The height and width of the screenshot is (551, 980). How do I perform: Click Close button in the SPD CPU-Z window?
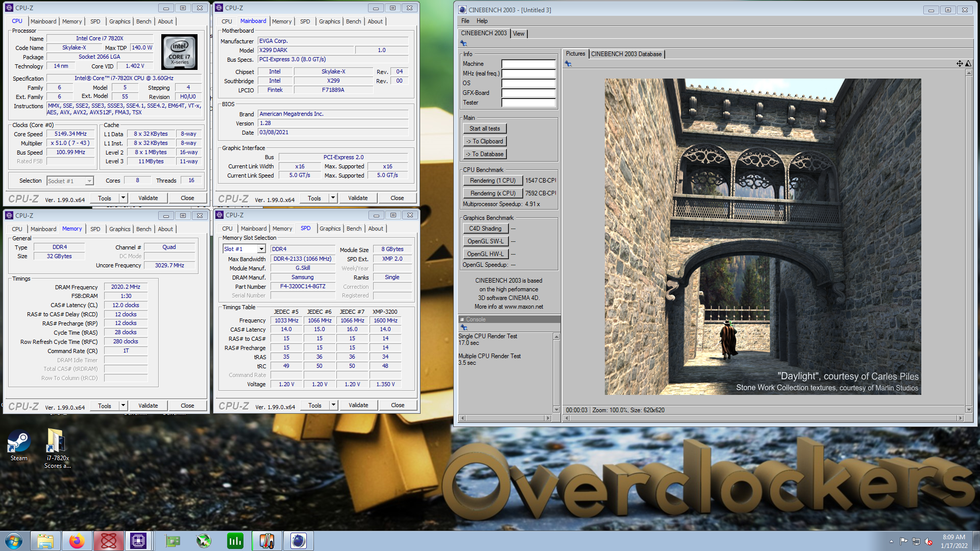(x=398, y=405)
